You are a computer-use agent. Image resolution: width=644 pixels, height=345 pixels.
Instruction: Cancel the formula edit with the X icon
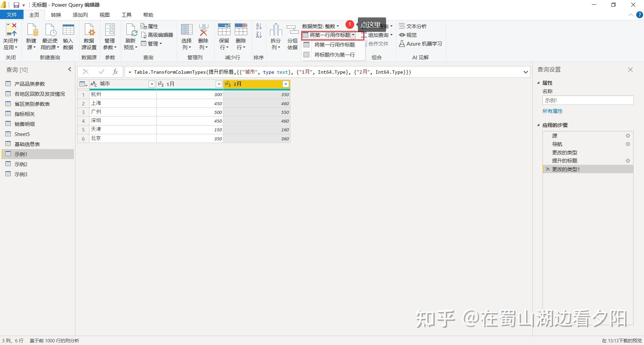coord(86,72)
